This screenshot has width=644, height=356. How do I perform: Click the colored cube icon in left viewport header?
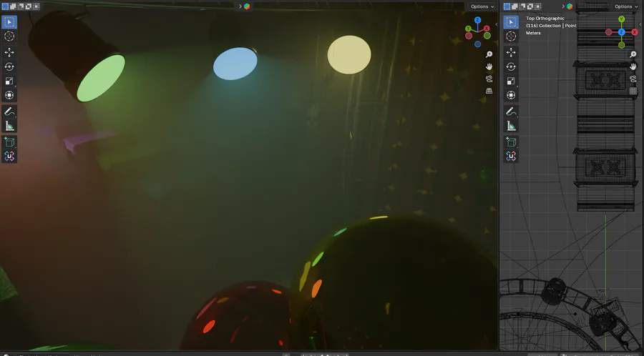(x=247, y=6)
